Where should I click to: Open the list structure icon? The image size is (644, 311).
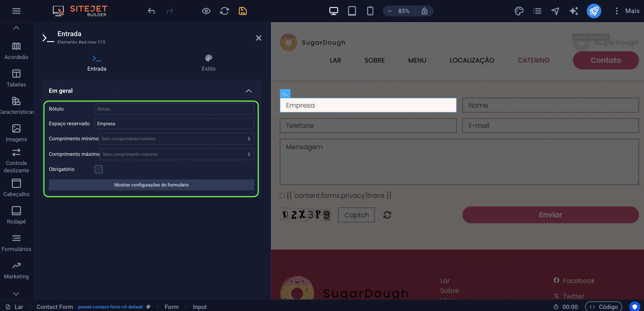(x=537, y=11)
